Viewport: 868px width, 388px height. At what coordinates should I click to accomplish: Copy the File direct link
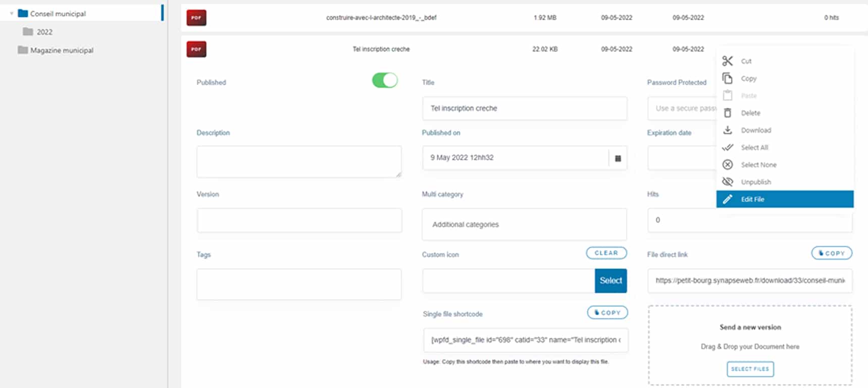[832, 253]
